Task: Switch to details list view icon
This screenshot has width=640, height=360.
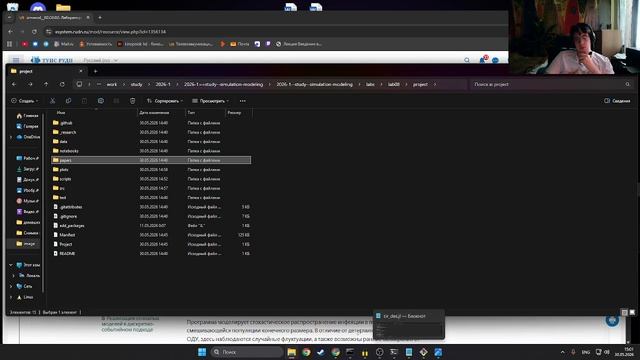Action: (x=624, y=312)
